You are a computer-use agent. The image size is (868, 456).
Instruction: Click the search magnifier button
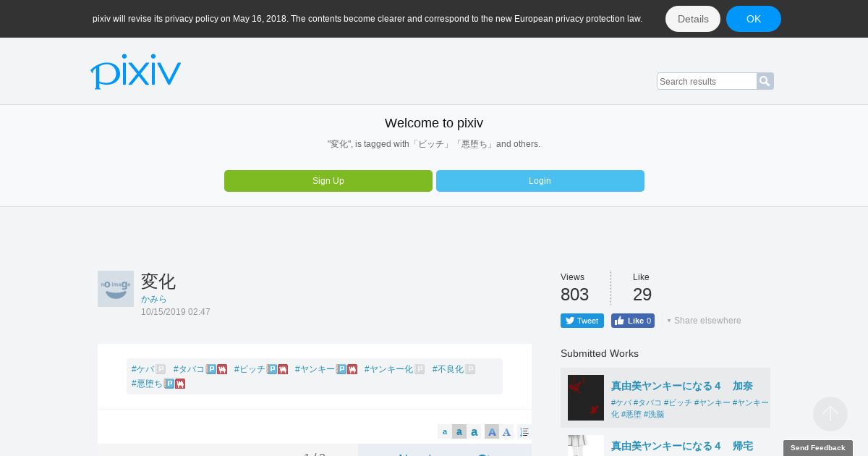coord(765,81)
